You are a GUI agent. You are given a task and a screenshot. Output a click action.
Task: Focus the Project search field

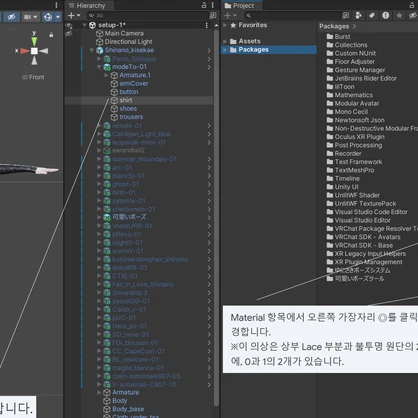click(x=293, y=16)
